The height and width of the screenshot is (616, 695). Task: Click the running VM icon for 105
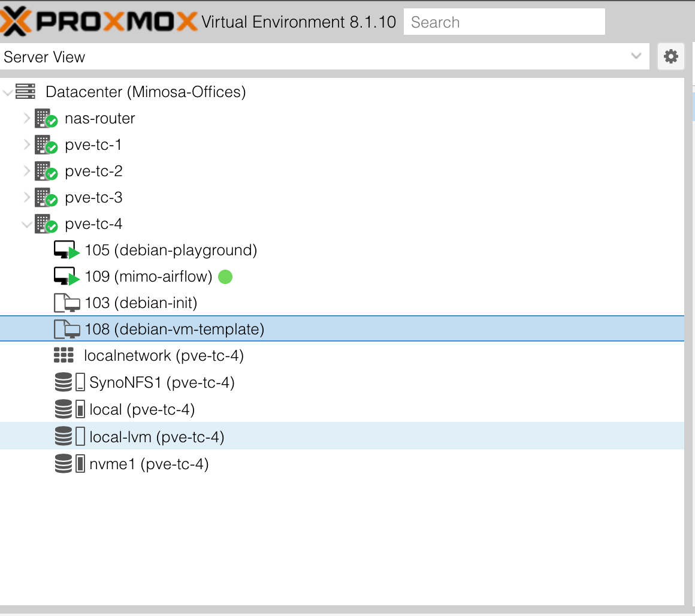pyautogui.click(x=66, y=250)
